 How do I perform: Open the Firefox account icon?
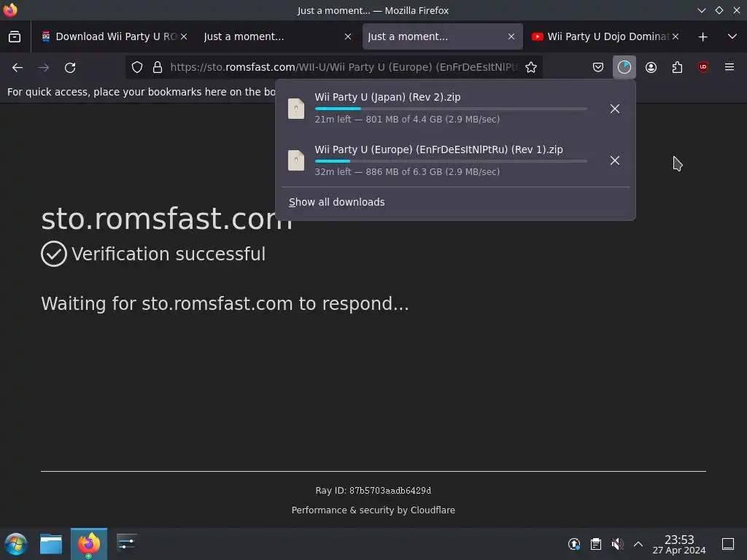tap(651, 68)
